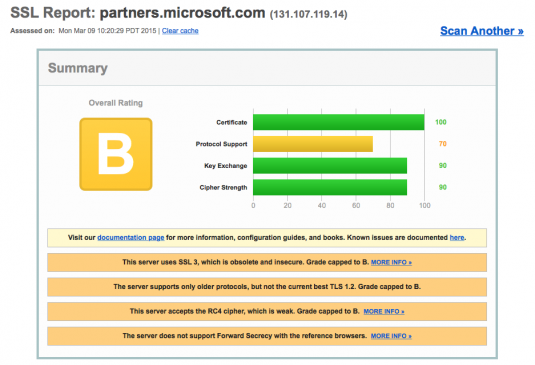
Task: Click the Certificate score value 100
Action: 440,122
